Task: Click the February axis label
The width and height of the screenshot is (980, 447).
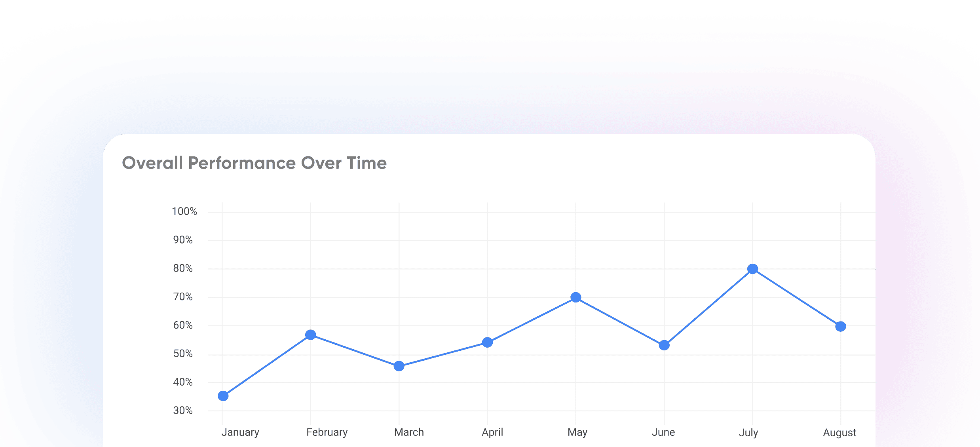Action: pos(327,432)
